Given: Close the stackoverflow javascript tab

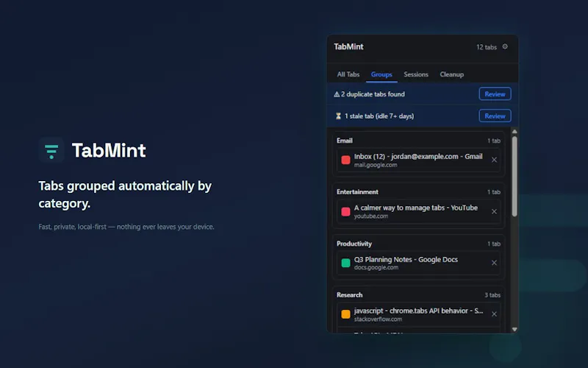Looking at the screenshot, I should pyautogui.click(x=494, y=314).
